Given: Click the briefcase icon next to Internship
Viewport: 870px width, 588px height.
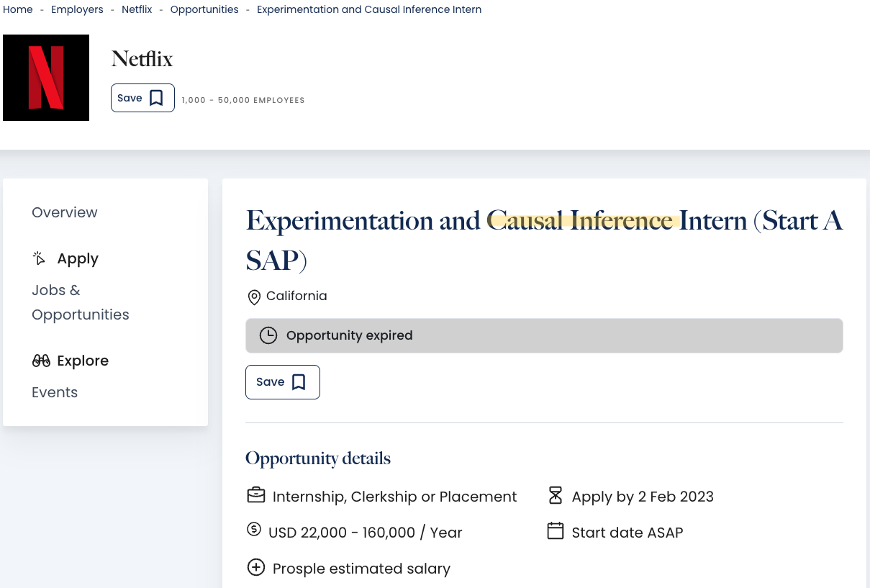Looking at the screenshot, I should point(255,496).
